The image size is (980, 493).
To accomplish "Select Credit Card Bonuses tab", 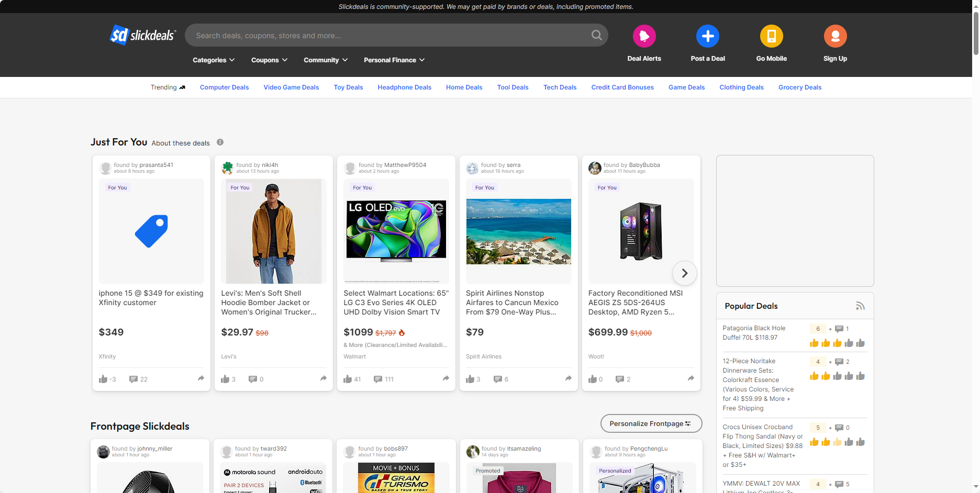I will coord(622,87).
